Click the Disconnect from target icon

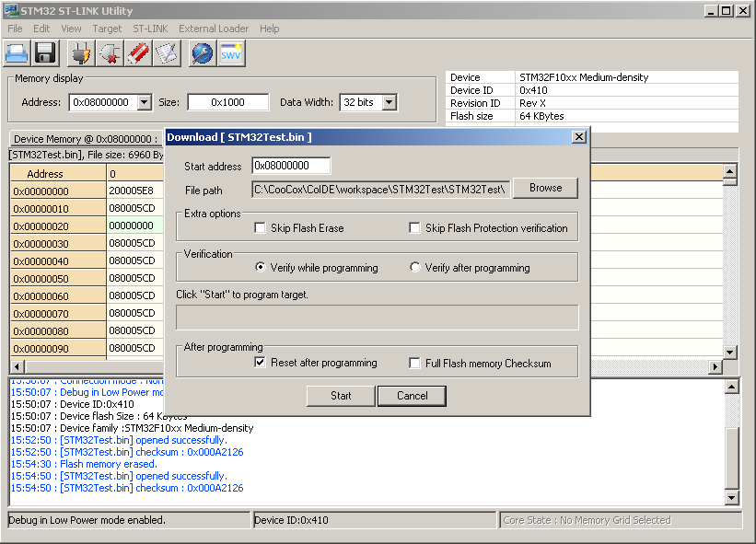[x=110, y=53]
